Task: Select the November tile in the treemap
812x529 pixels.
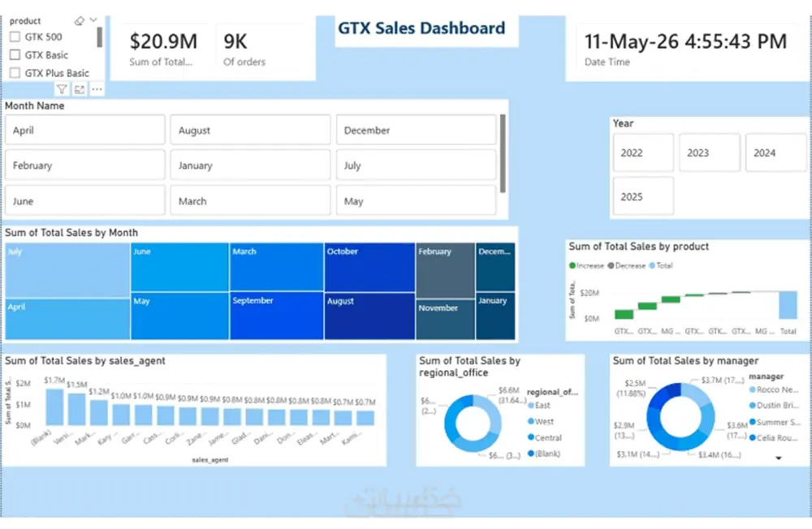Action: click(445, 320)
